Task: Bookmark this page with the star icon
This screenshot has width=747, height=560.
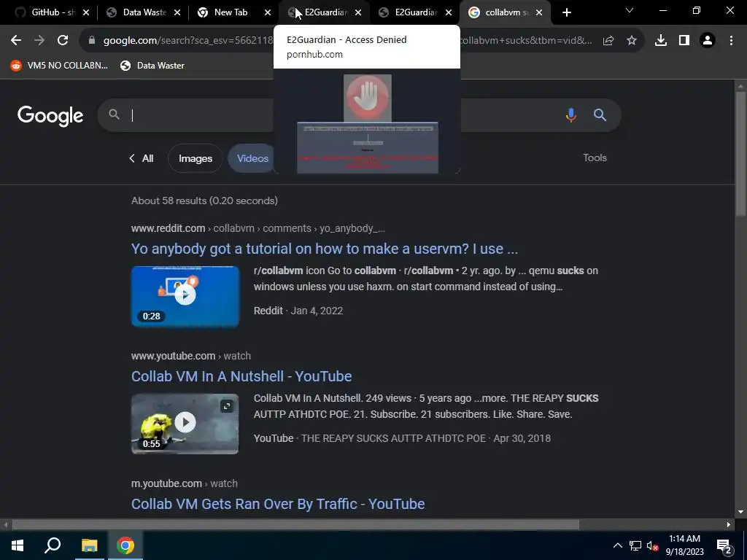Action: (x=632, y=41)
